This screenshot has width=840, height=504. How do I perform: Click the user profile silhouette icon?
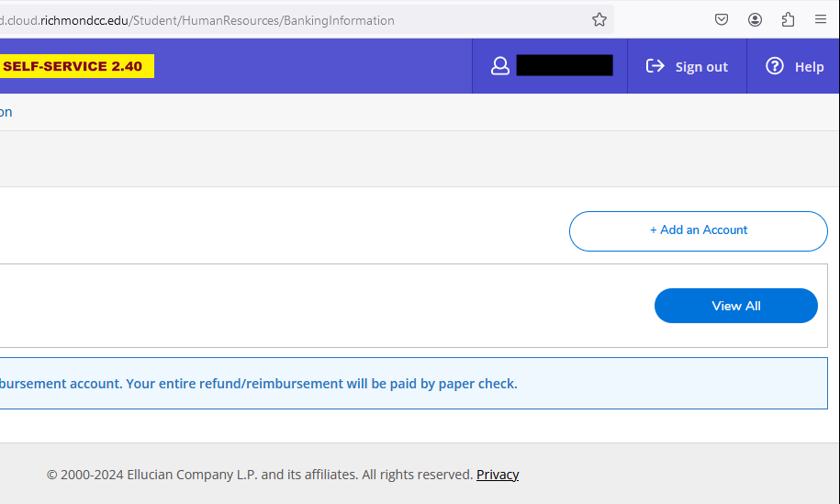[500, 66]
